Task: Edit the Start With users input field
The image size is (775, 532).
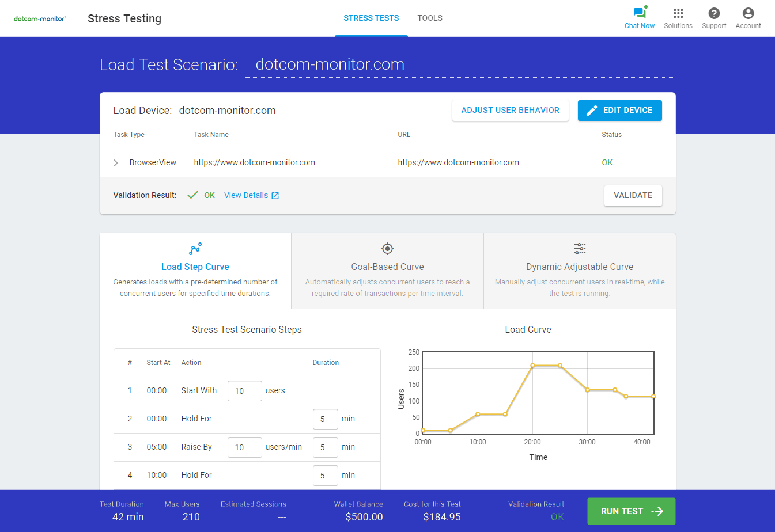Action: pyautogui.click(x=244, y=390)
